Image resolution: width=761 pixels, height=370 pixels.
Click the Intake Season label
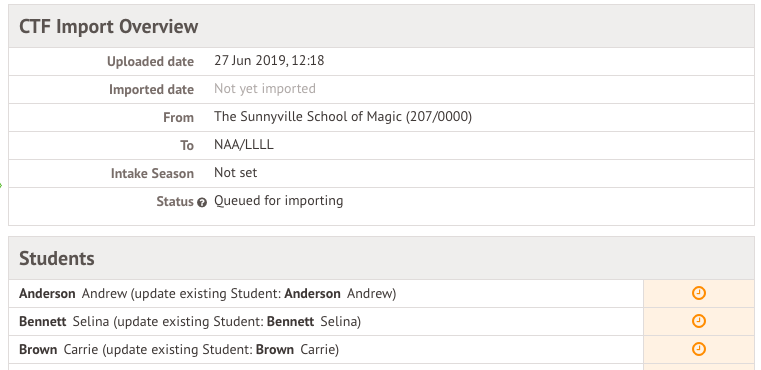152,173
